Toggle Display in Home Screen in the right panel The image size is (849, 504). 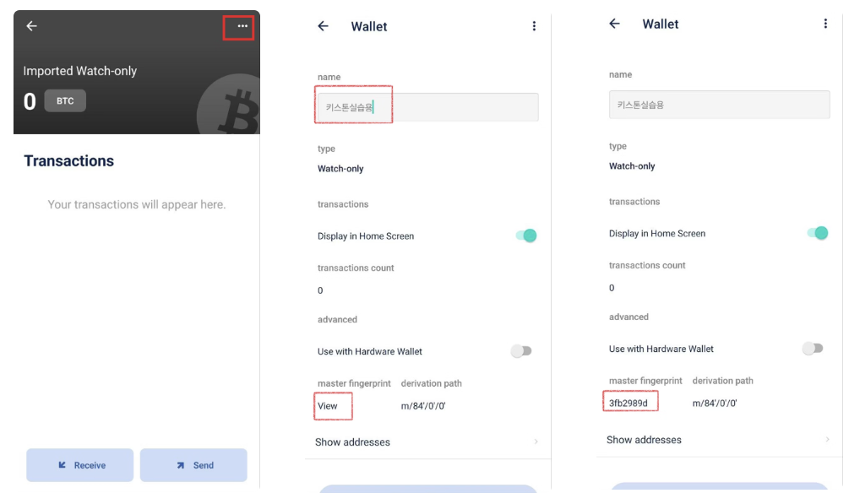817,233
